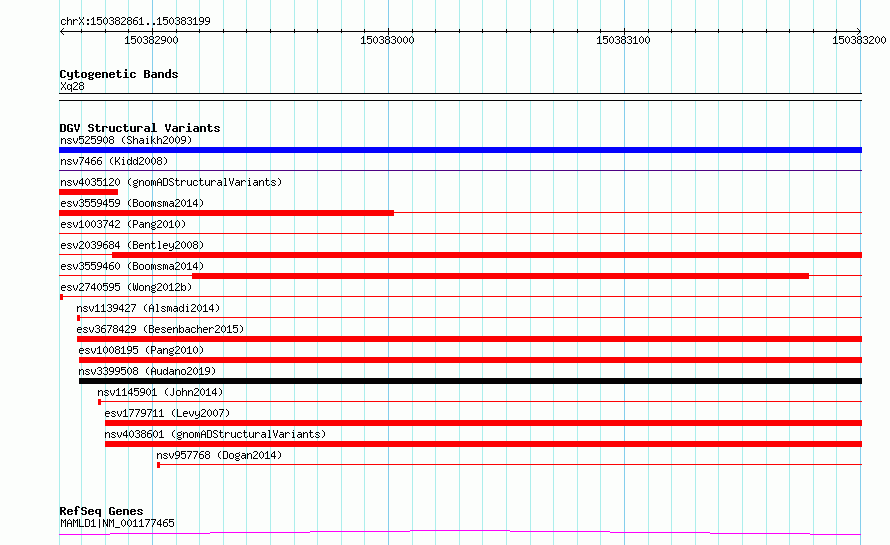Click esv1008195 (Pang2010) label
The image size is (890, 545).
141,350
